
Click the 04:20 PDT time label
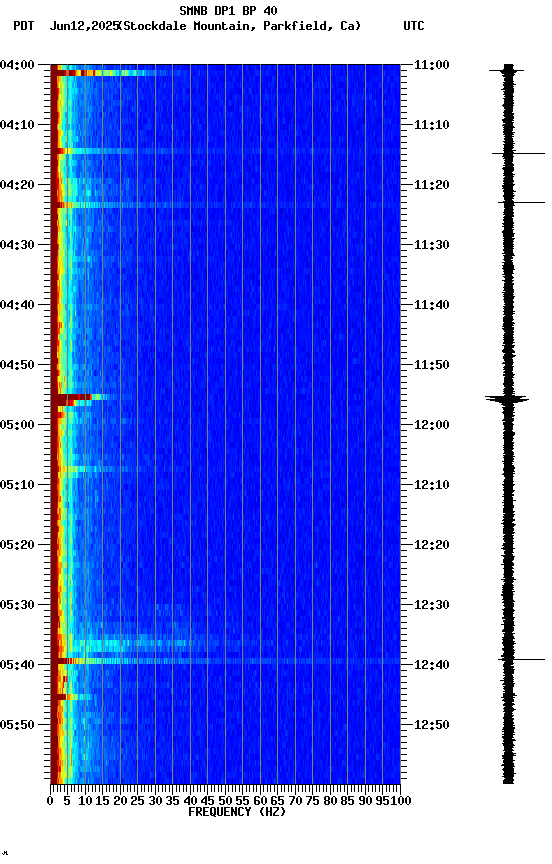point(17,185)
